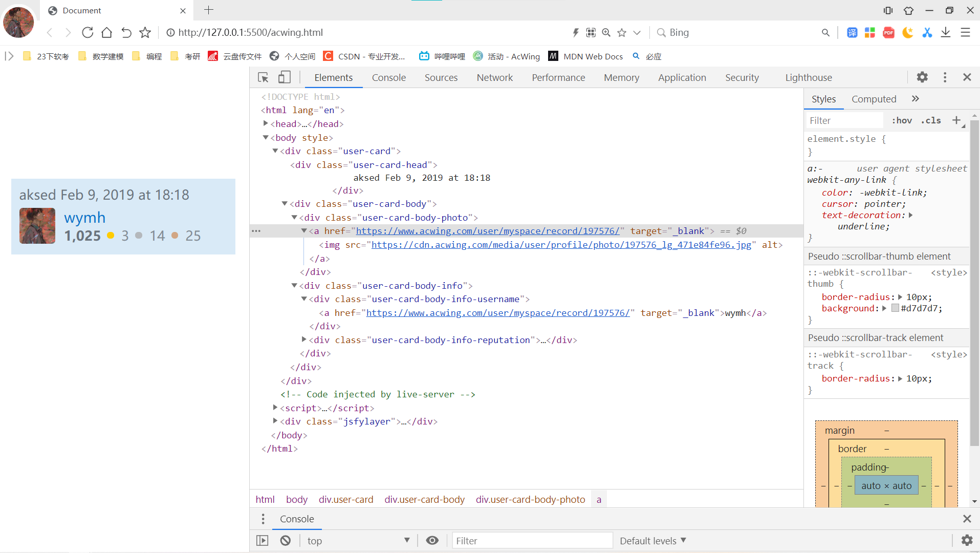Click the search magnifier button in Bing box
The width and height of the screenshot is (980, 553).
pyautogui.click(x=825, y=33)
